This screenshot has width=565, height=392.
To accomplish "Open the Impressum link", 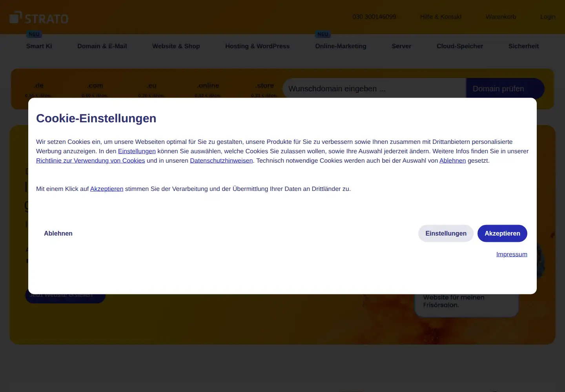I will click(512, 254).
